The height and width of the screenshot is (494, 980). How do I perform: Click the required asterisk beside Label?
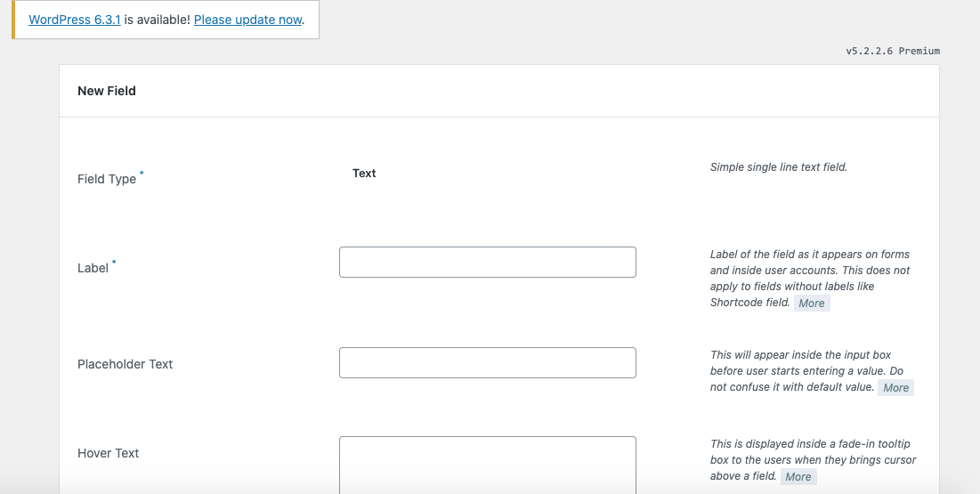pyautogui.click(x=114, y=263)
